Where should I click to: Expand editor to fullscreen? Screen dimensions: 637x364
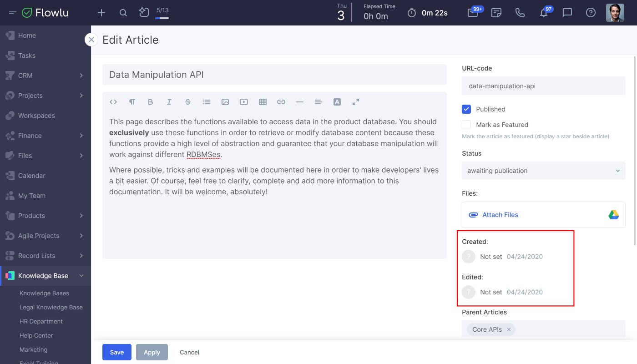[356, 102]
